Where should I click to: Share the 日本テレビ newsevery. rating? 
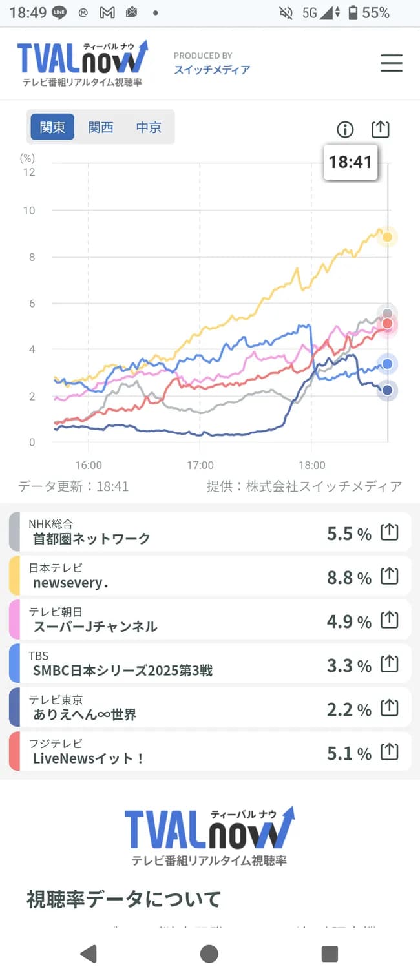[389, 575]
